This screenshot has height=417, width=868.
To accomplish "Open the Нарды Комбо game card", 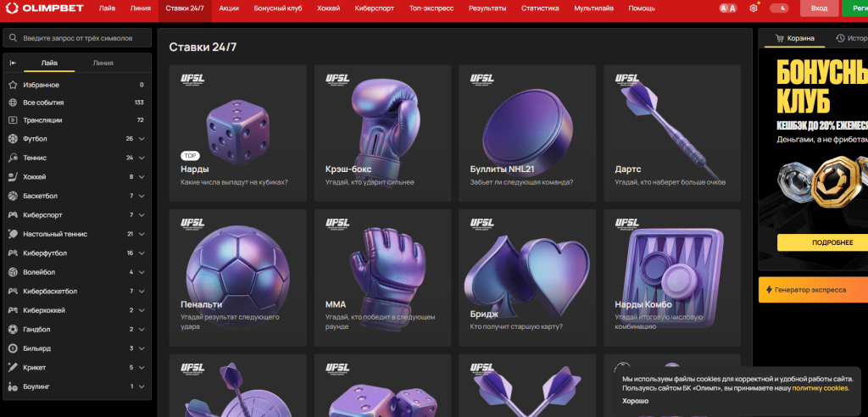I will click(x=672, y=278).
